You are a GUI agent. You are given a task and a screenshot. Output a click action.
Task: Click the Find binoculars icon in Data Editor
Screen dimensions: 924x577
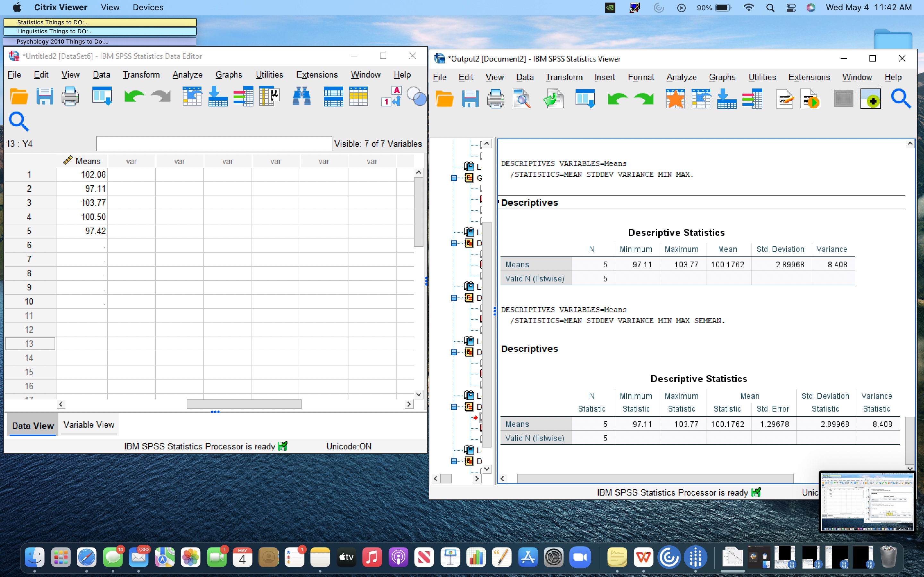[301, 96]
